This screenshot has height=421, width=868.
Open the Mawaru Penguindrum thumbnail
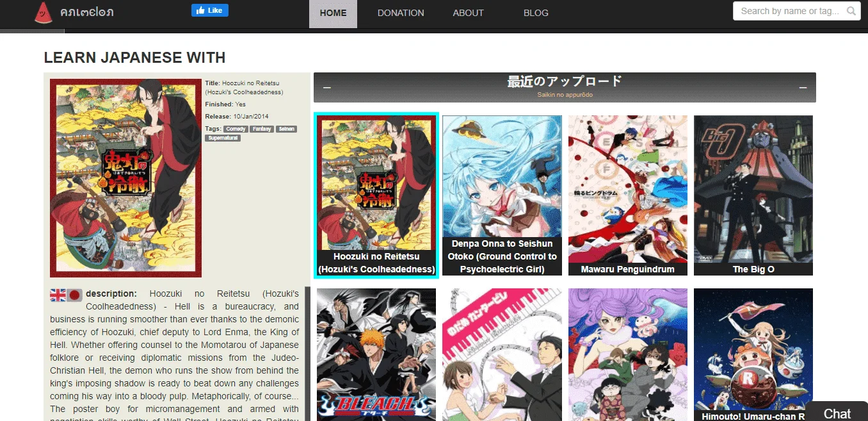(x=627, y=195)
